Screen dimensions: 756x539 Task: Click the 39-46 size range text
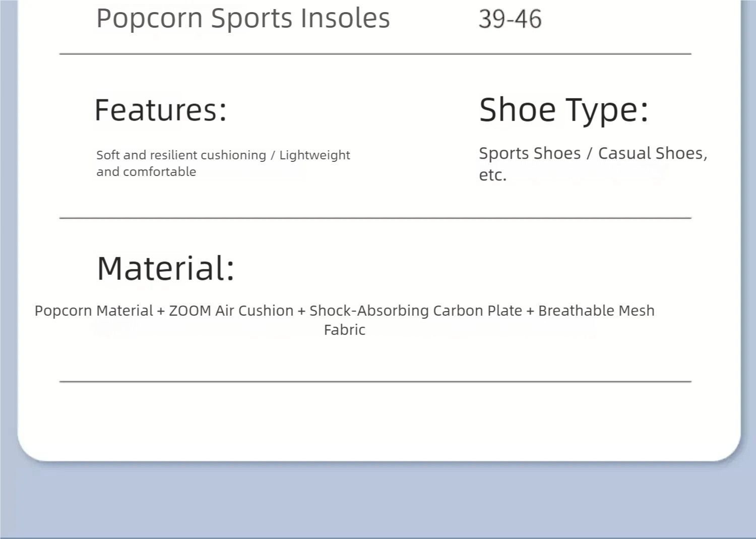tap(510, 20)
